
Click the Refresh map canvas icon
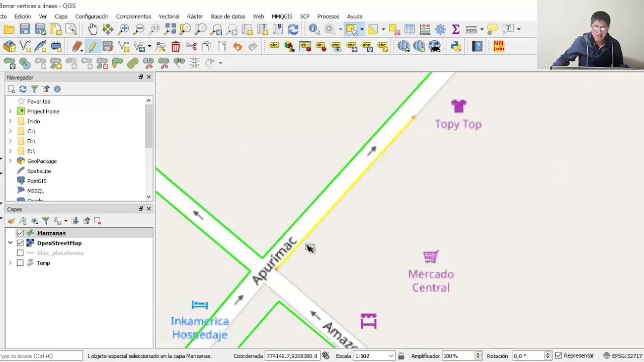(x=293, y=29)
